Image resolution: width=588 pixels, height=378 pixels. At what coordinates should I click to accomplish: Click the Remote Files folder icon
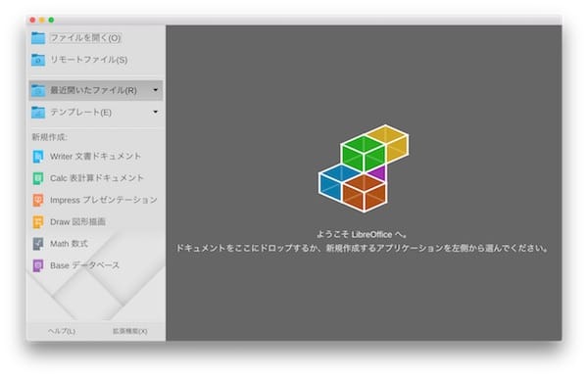[38, 60]
